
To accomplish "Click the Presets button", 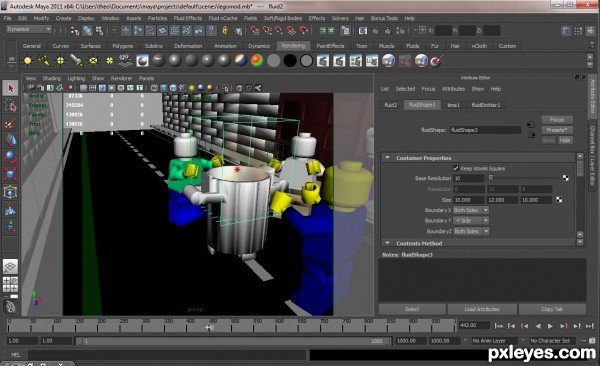I will click(557, 130).
